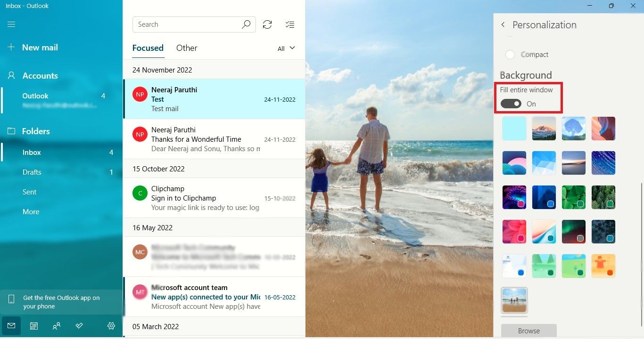Image resolution: width=644 pixels, height=339 pixels.
Task: Switch to Mail using the envelope icon
Action: [x=11, y=326]
